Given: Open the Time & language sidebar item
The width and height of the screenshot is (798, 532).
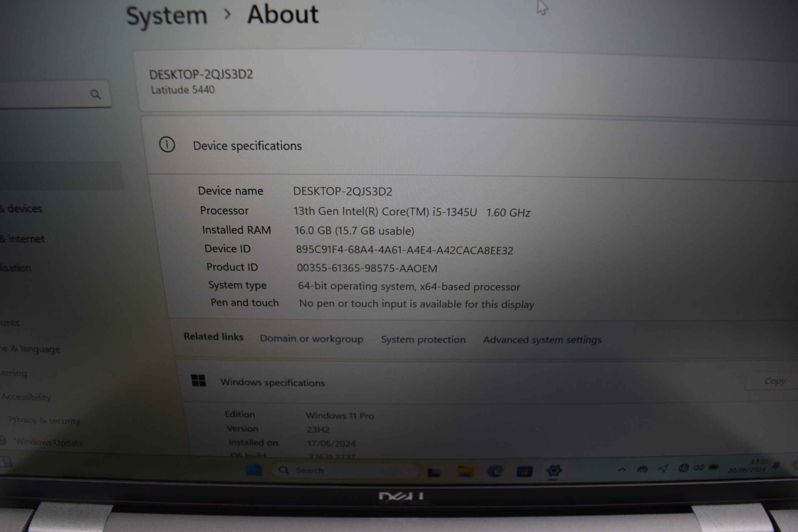Looking at the screenshot, I should click(30, 348).
